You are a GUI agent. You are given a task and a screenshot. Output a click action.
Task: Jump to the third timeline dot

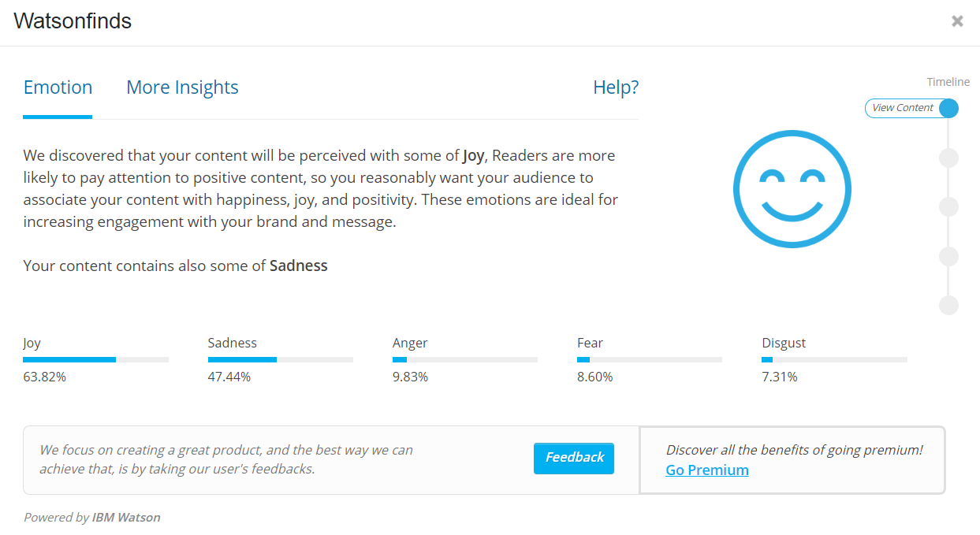point(949,207)
